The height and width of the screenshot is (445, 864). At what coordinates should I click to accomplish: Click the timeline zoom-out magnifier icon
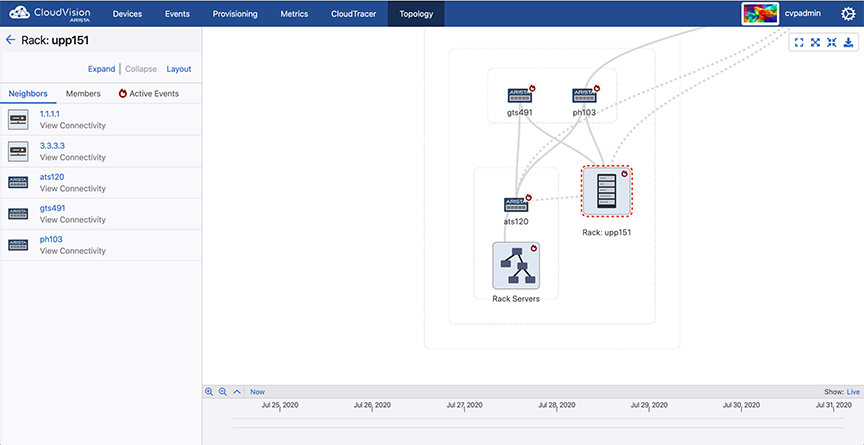(223, 392)
